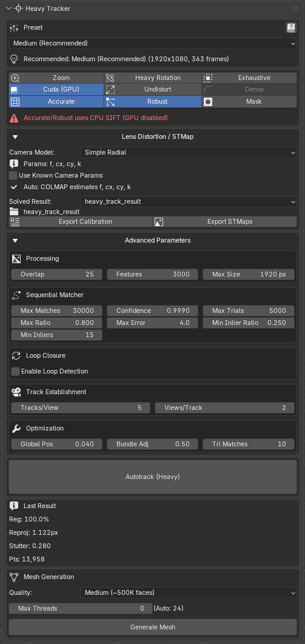Click the Views/Track field

tap(224, 408)
